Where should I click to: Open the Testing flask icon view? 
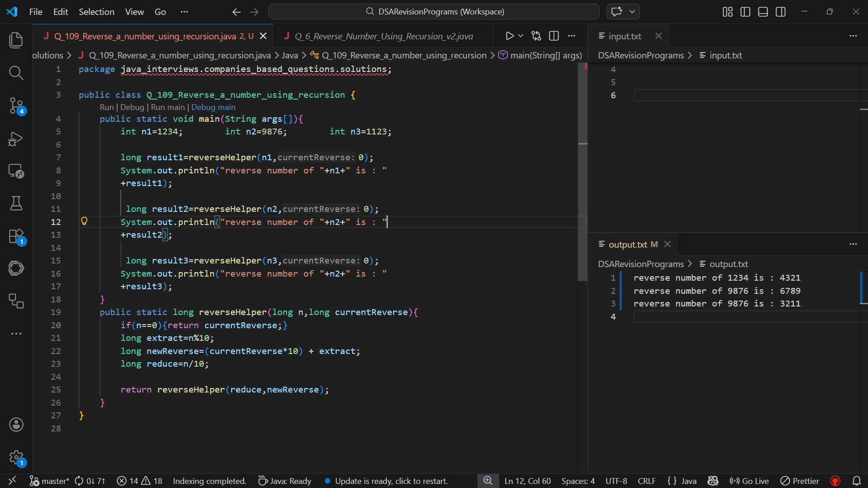click(x=16, y=204)
